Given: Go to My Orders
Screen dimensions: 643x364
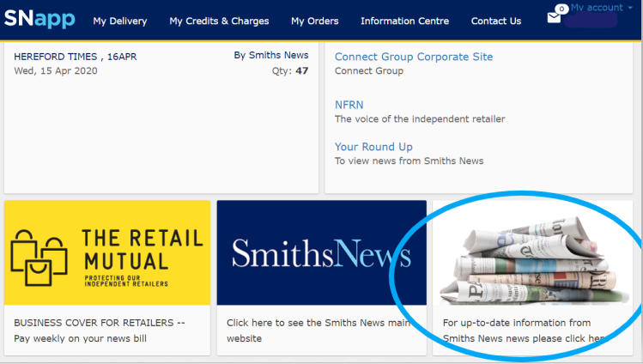Looking at the screenshot, I should (314, 21).
